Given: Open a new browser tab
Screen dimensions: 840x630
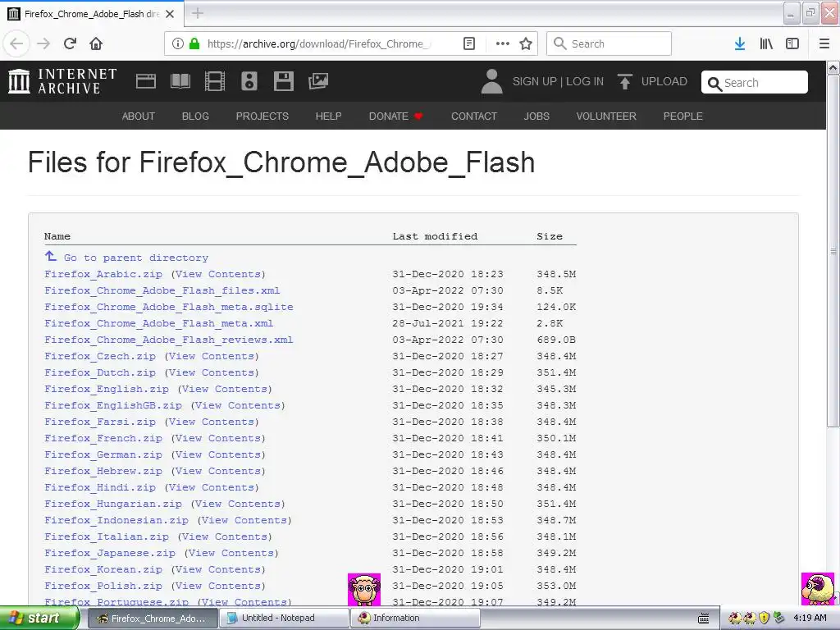Looking at the screenshot, I should [x=198, y=13].
